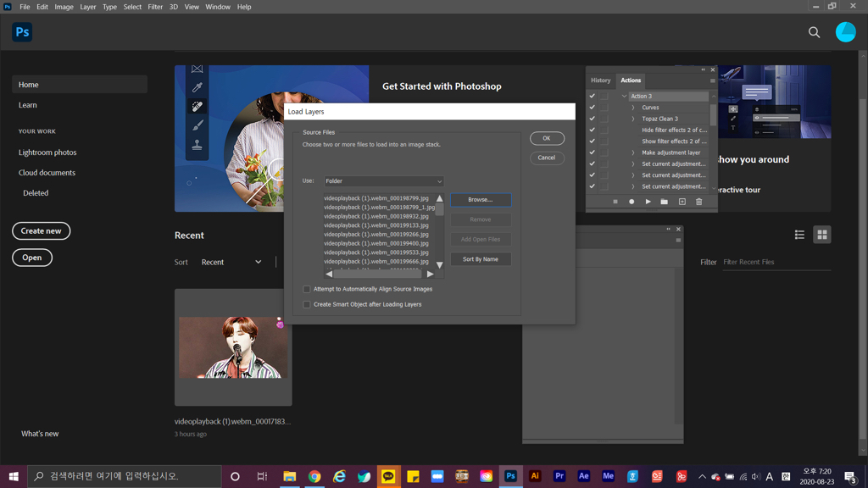Collapse the Action 3 set chevron
This screenshot has height=488, width=868.
625,97
